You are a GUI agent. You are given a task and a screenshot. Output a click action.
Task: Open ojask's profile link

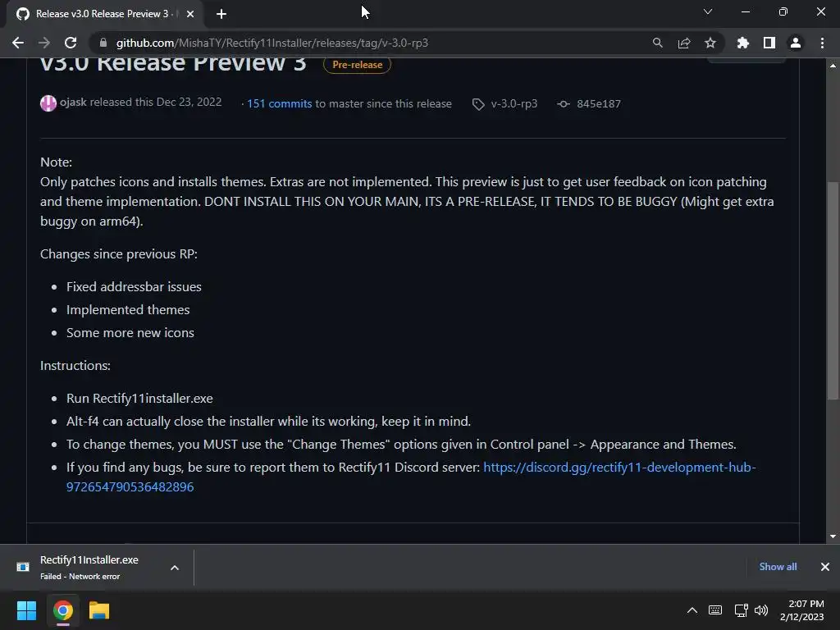[73, 102]
